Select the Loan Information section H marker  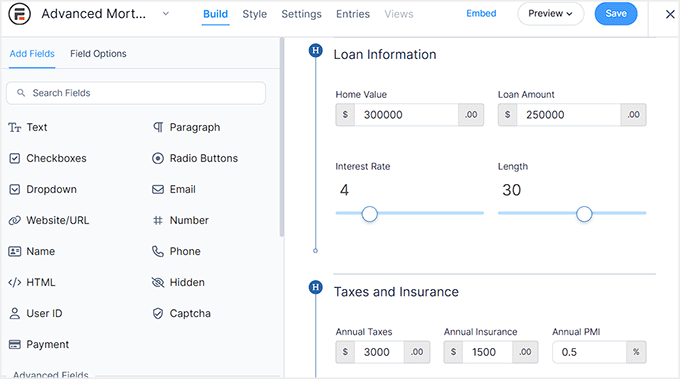[315, 51]
